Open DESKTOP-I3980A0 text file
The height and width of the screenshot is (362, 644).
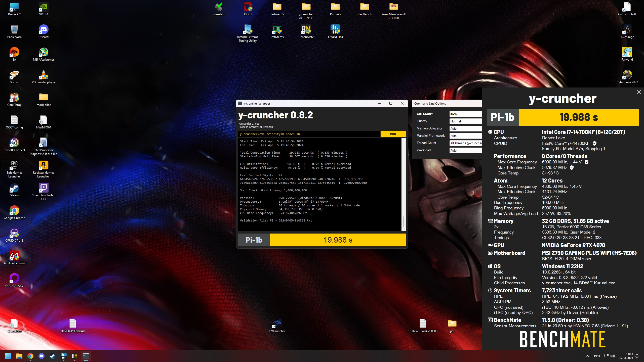click(x=73, y=326)
